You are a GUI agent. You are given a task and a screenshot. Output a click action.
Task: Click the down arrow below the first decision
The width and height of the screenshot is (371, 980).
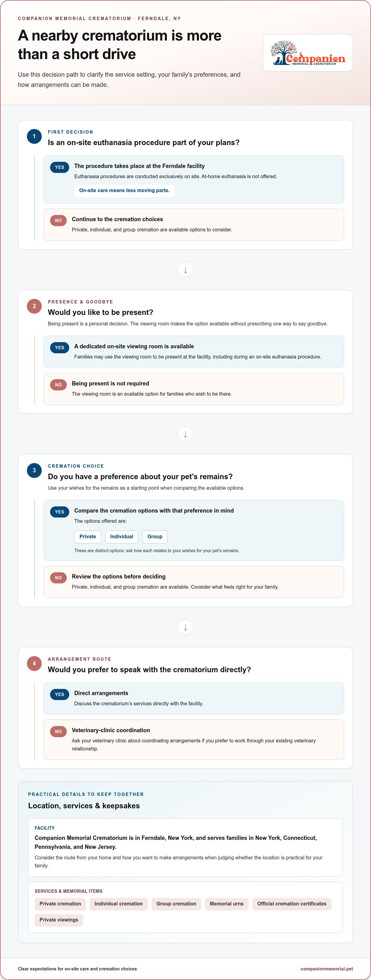coord(185,270)
